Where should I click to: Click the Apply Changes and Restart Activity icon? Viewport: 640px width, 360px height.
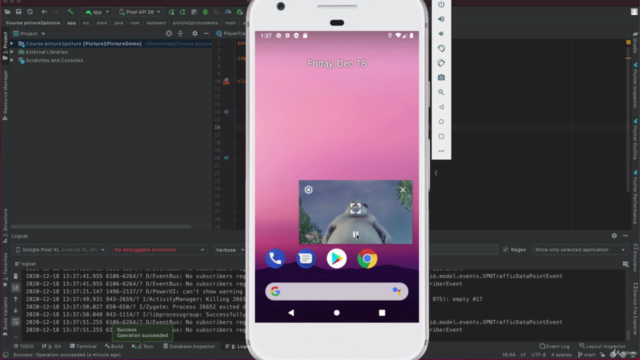tap(182, 12)
